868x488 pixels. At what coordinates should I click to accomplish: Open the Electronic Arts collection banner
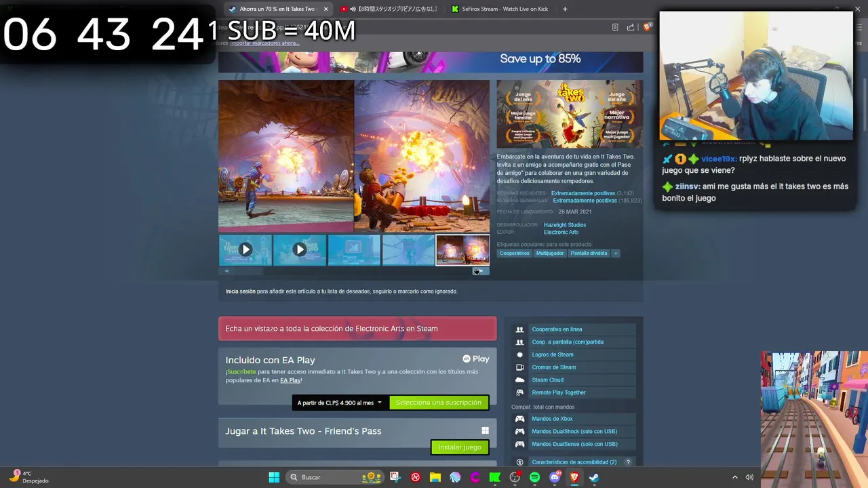pyautogui.click(x=357, y=329)
